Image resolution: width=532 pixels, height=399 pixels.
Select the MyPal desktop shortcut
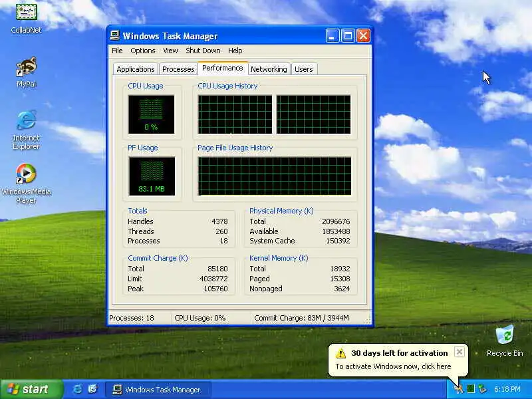pyautogui.click(x=26, y=72)
